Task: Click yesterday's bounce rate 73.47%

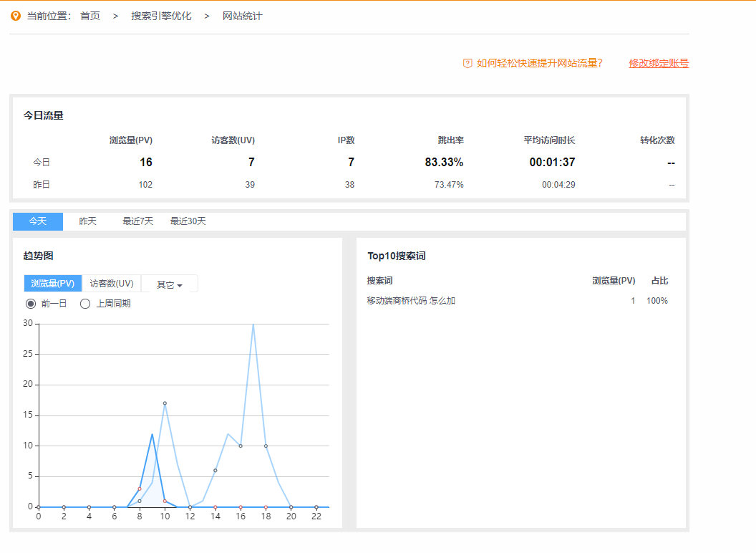Action: tap(449, 185)
